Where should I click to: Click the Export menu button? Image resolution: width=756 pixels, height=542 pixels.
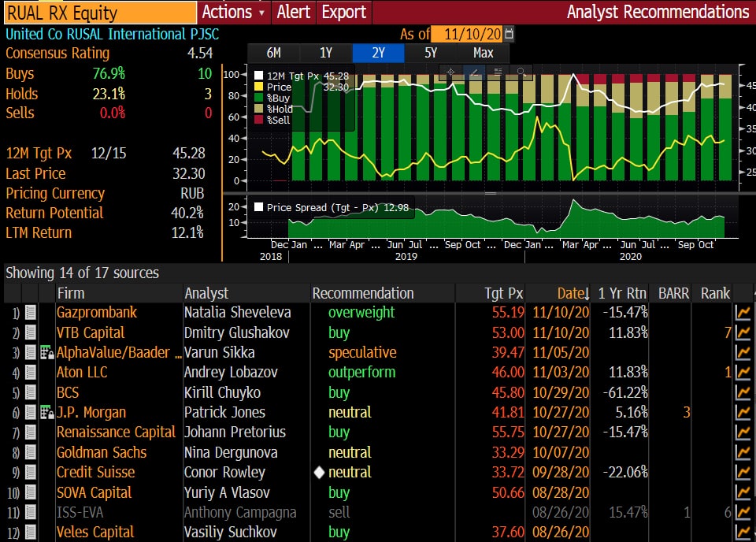point(344,12)
